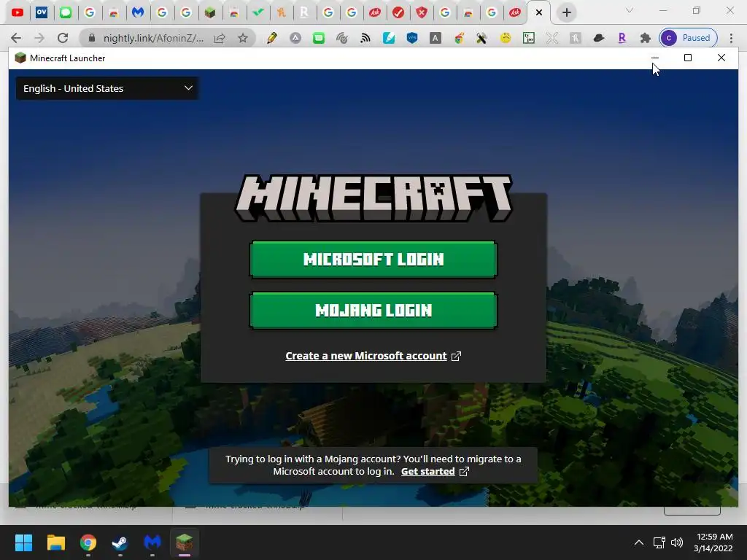This screenshot has height=560, width=747.
Task: Switch to the OV browser tab
Action: (42, 12)
